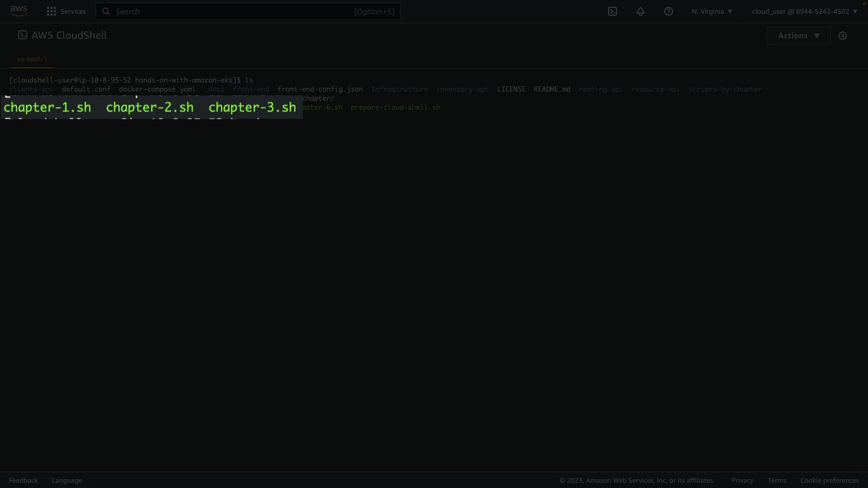Click the CloudShell terminal icon in top bar

[613, 11]
